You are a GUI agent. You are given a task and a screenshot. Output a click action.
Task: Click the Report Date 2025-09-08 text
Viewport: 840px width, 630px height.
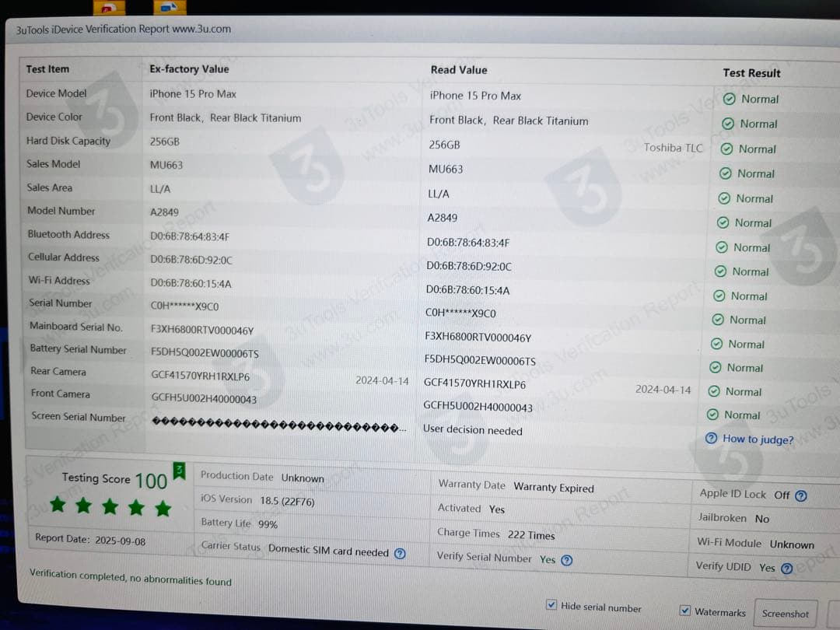coord(90,540)
